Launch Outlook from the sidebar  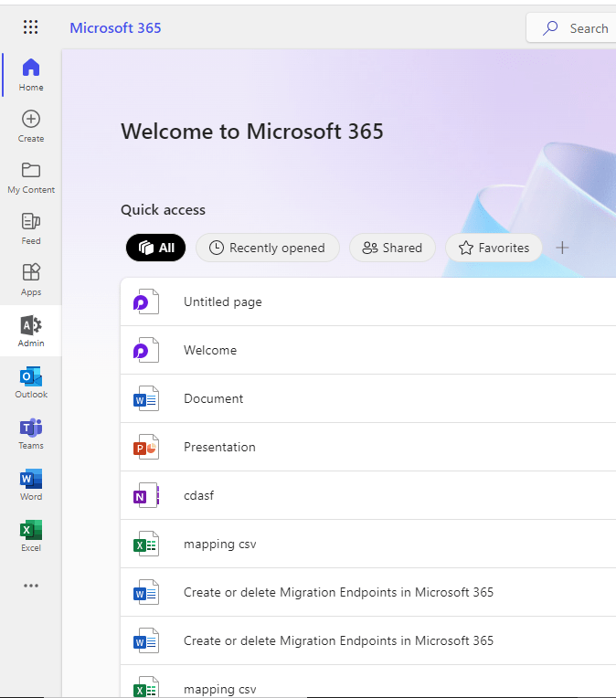pyautogui.click(x=31, y=382)
